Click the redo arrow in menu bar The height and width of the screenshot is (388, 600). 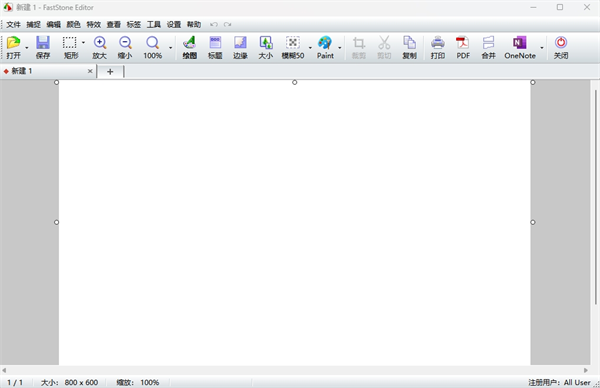(228, 24)
